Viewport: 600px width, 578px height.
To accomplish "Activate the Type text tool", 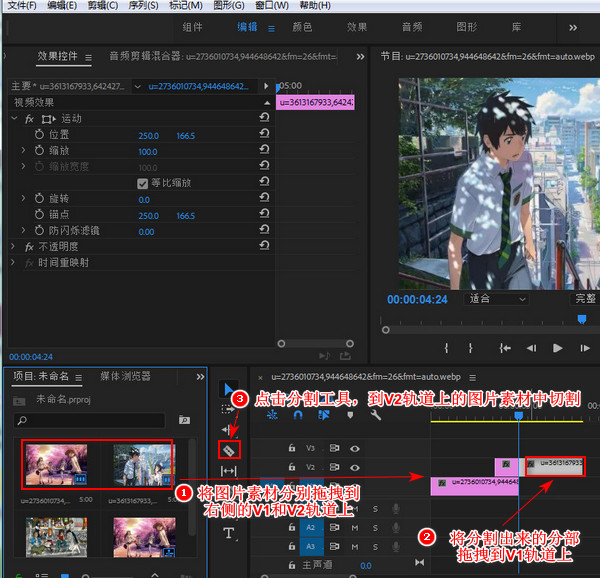I will (229, 532).
